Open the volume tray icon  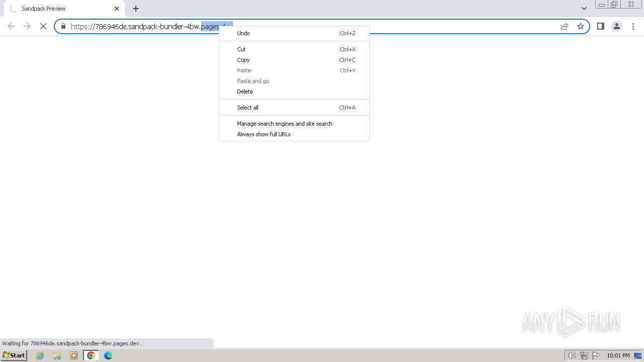point(572,355)
